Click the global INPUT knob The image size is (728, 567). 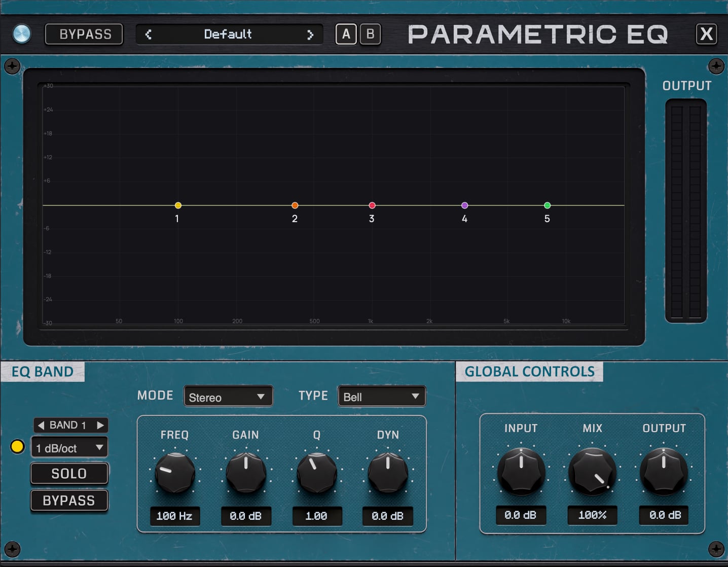coord(521,471)
